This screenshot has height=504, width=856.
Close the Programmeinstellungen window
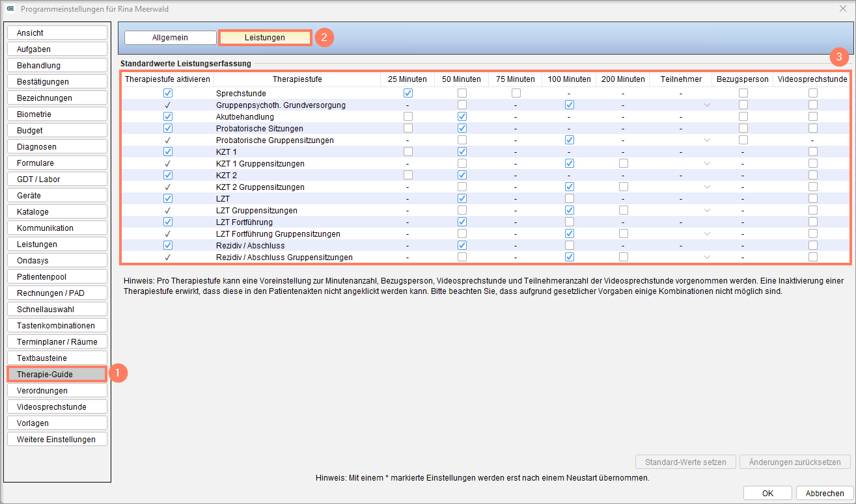click(x=843, y=9)
